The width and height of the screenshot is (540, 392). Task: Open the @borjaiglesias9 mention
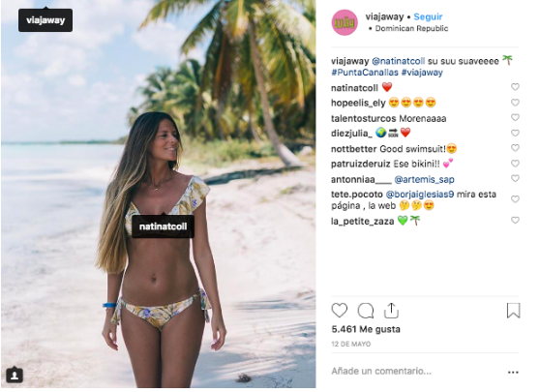tap(419, 195)
